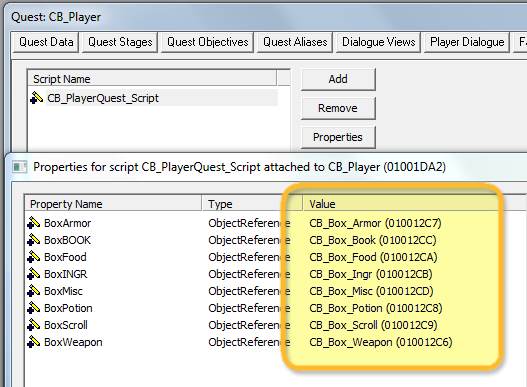Select the BoxBOOK property name

68,240
